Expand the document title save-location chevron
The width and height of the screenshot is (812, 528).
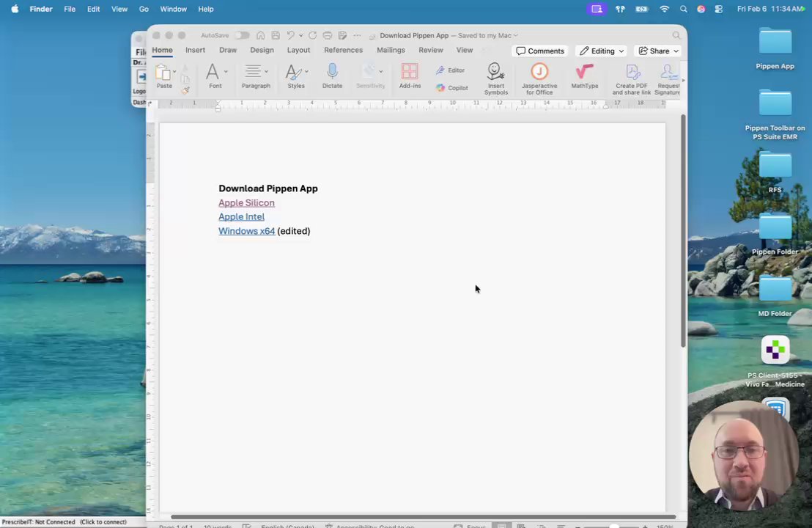pos(515,35)
